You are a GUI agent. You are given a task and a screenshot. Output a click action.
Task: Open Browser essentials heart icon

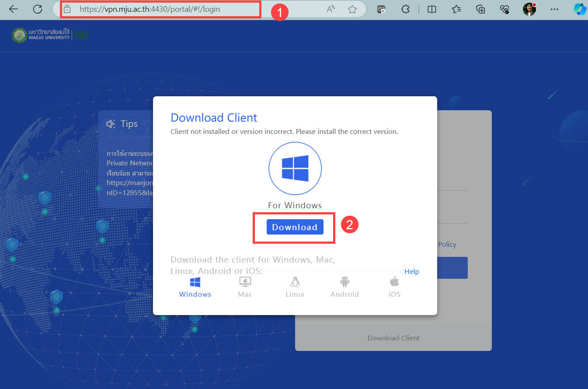(505, 9)
